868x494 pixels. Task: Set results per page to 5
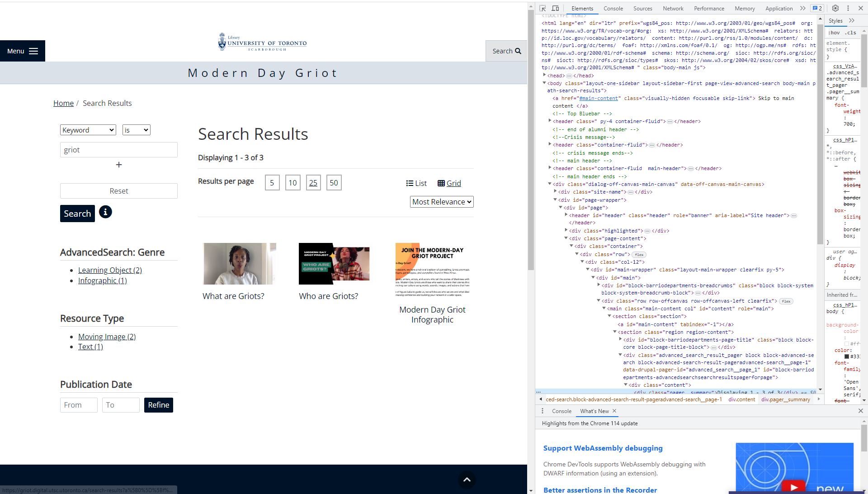[272, 183]
